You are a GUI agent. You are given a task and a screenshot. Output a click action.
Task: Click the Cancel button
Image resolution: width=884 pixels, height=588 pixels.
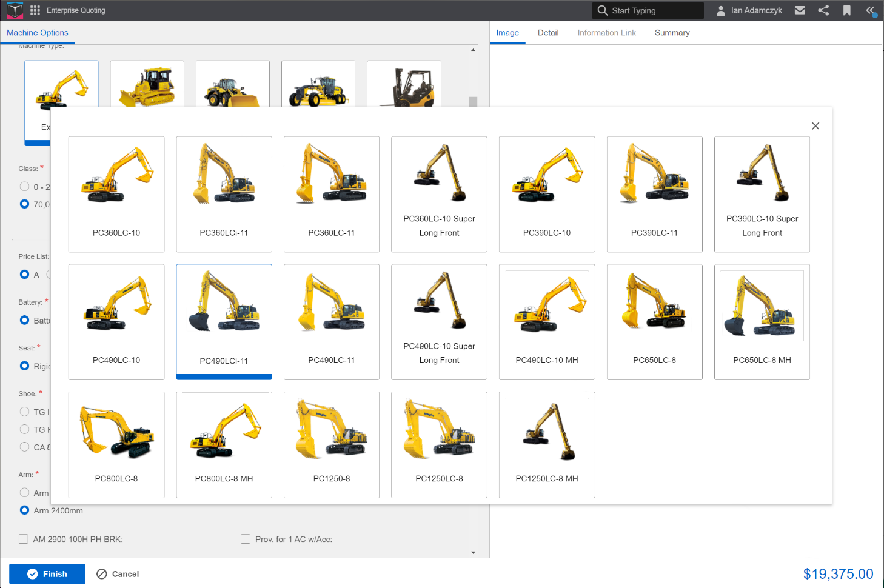118,574
